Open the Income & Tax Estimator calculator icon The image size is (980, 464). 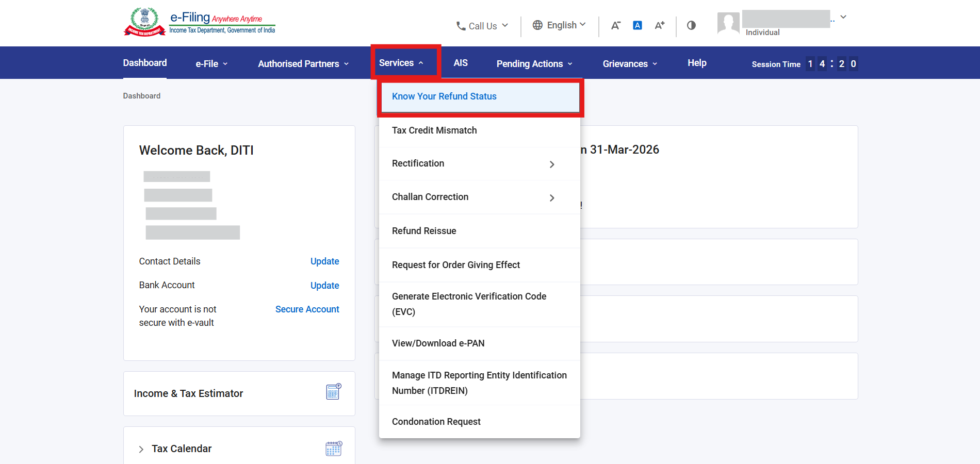pos(334,392)
